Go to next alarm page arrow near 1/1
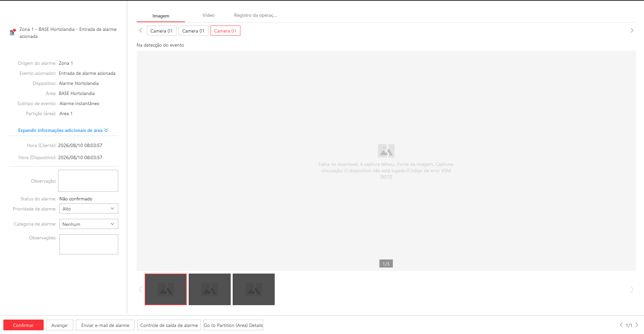Image resolution: width=644 pixels, height=334 pixels. pos(637,325)
